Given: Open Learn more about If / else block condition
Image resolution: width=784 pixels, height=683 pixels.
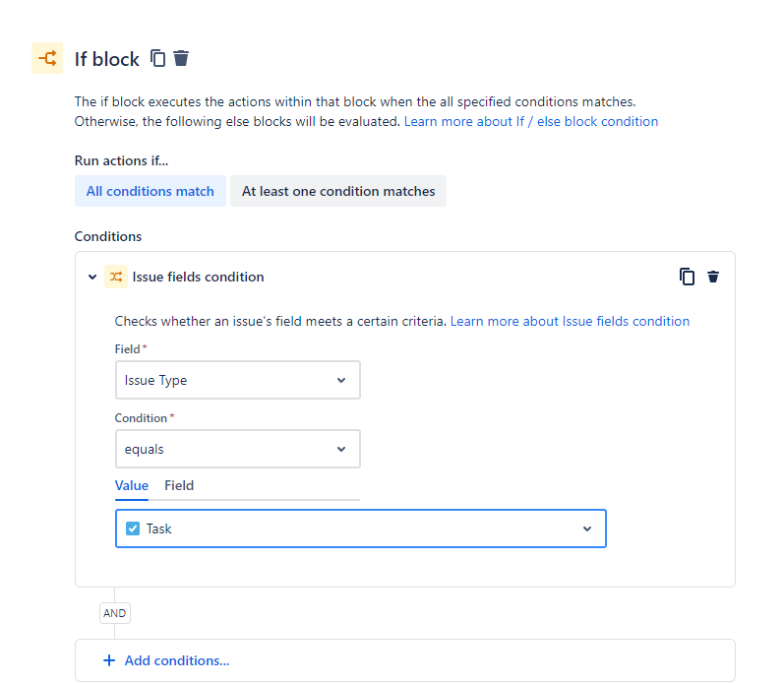Looking at the screenshot, I should point(531,122).
